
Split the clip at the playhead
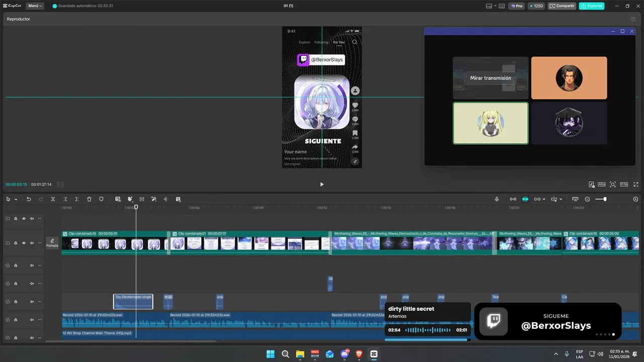[x=53, y=199]
